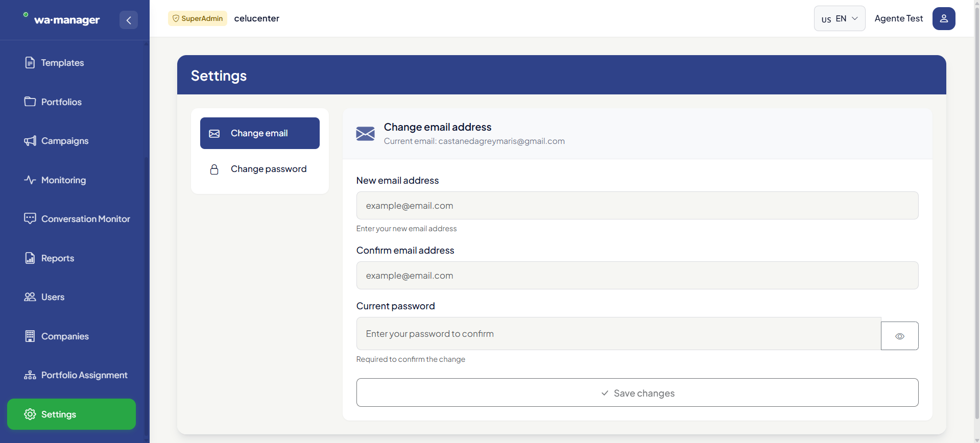Navigate to Campaigns
This screenshot has height=443, width=980.
point(71,141)
